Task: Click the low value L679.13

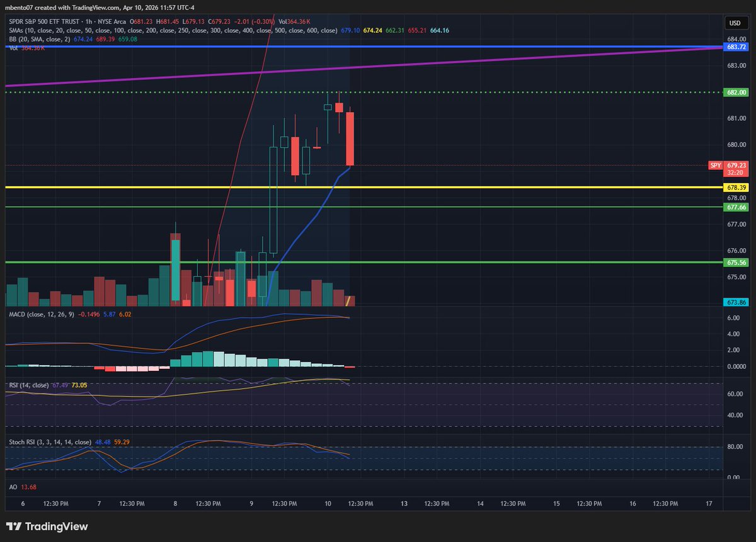Action: tap(192, 22)
